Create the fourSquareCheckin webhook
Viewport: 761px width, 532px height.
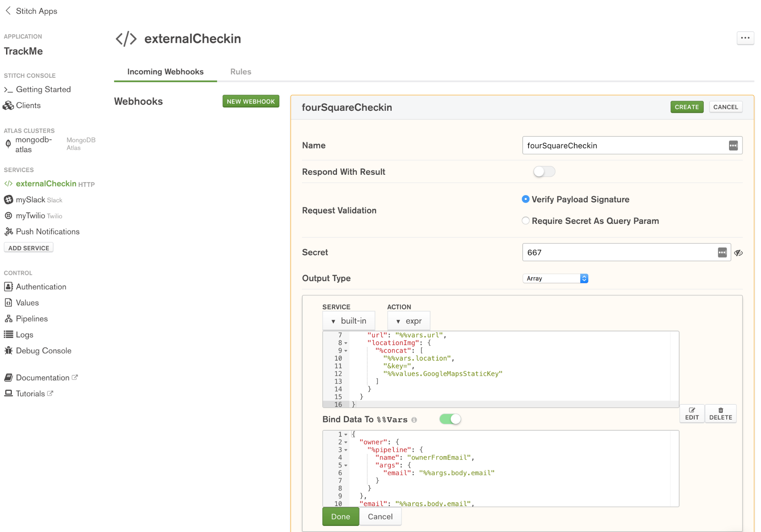coord(686,107)
